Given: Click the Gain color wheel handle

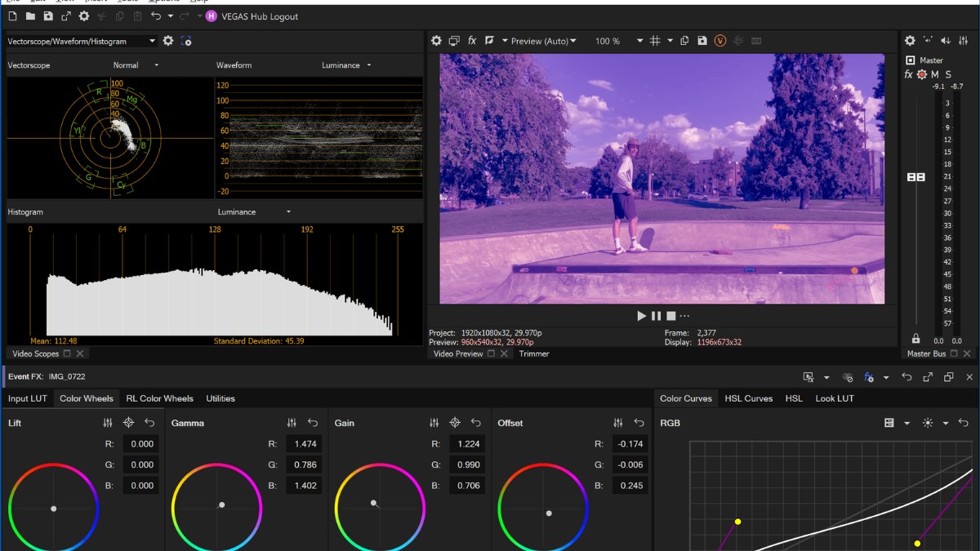Looking at the screenshot, I should coord(373,503).
